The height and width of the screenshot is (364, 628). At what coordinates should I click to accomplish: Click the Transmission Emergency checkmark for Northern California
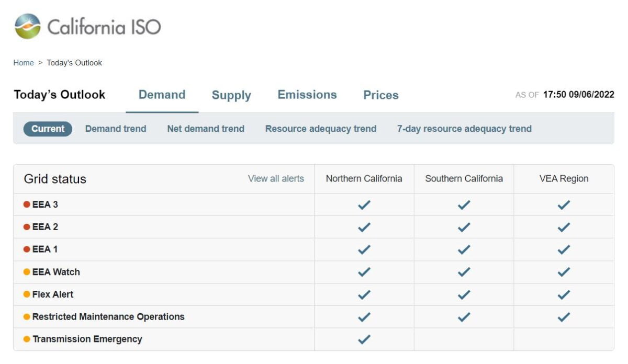[364, 339]
